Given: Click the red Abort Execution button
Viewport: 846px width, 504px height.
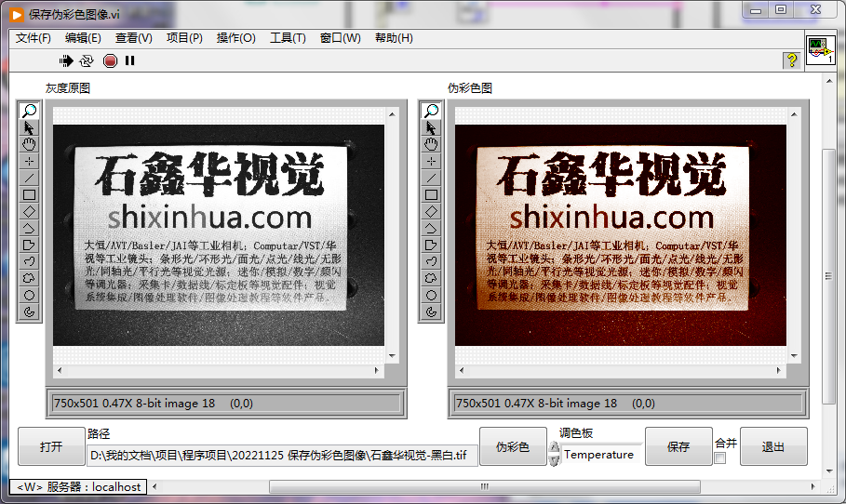Looking at the screenshot, I should coord(110,60).
